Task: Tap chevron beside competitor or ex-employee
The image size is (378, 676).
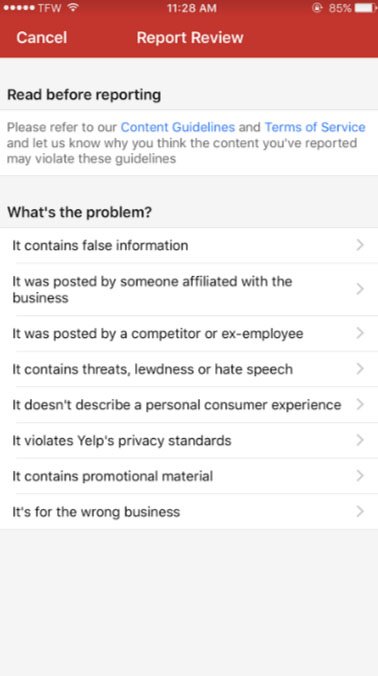Action: 360,333
